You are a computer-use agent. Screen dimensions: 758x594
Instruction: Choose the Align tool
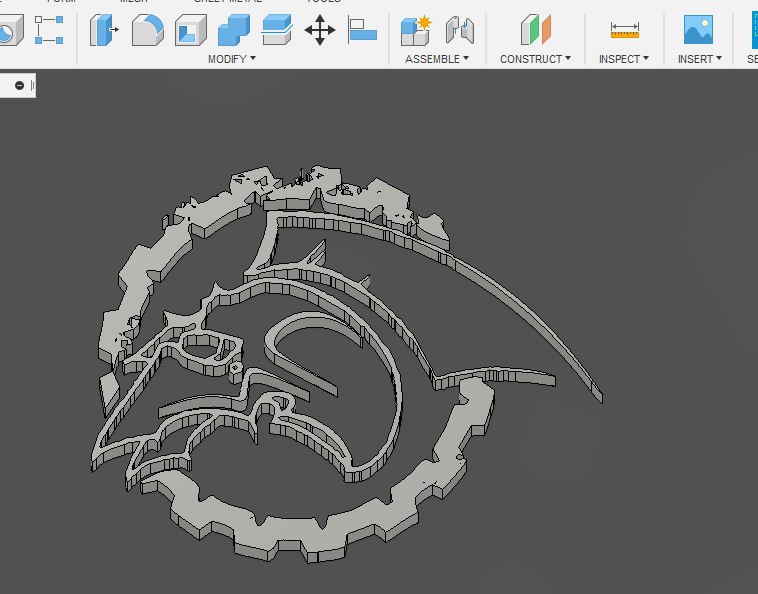(362, 30)
